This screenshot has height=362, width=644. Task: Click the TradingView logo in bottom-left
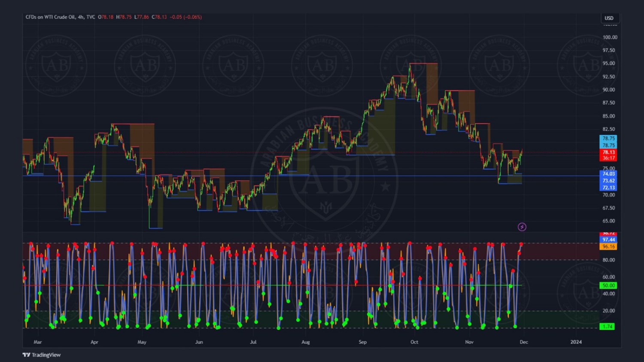pyautogui.click(x=42, y=355)
